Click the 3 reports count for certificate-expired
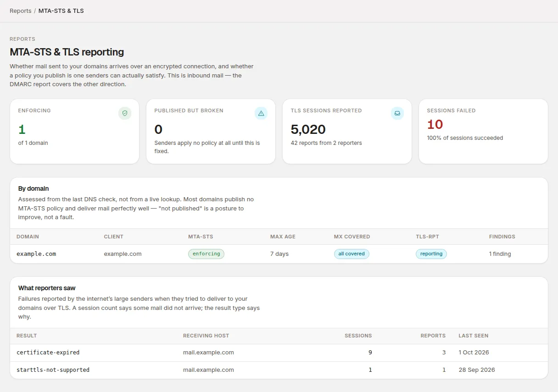 point(444,353)
